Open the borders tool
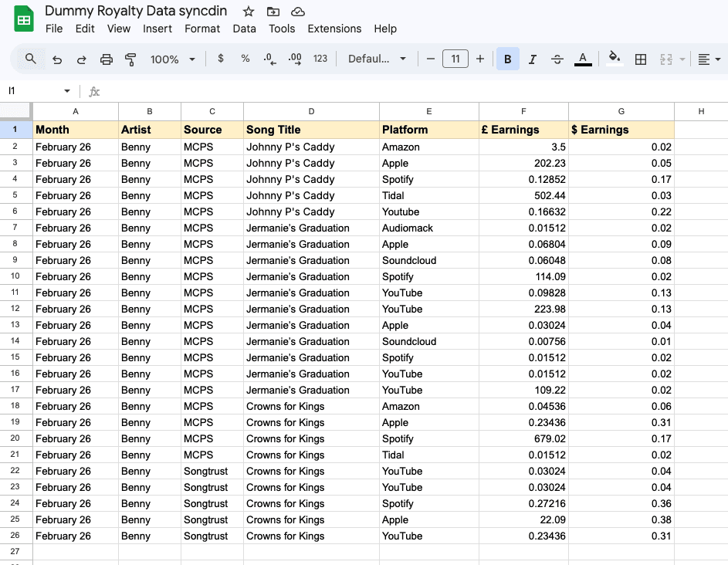728x565 pixels. (641, 59)
